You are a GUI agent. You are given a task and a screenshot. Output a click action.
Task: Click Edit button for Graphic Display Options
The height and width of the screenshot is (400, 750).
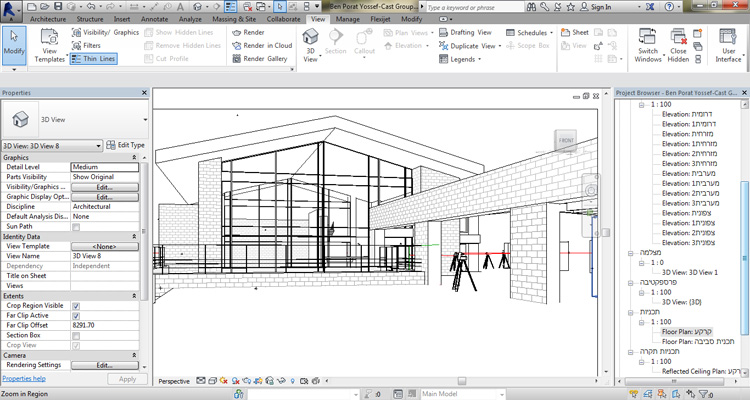105,197
